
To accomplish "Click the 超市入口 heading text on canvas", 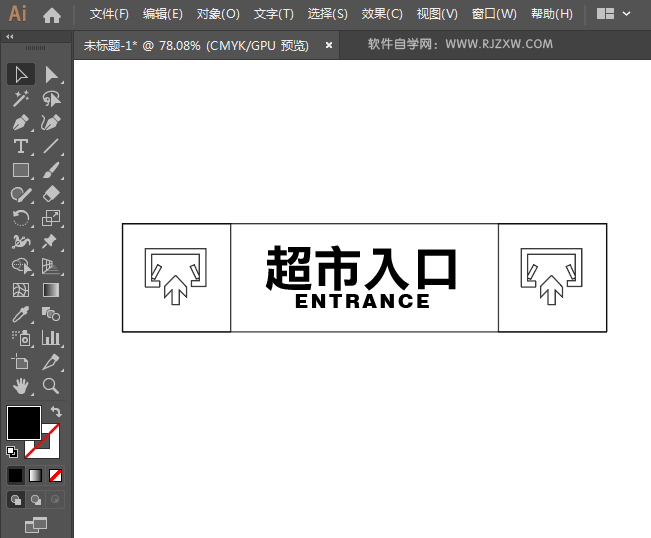I will tap(361, 268).
